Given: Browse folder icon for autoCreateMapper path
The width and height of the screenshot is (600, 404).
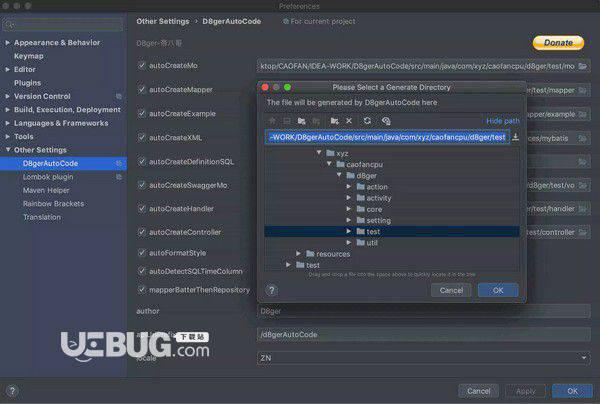Looking at the screenshot, I should [x=582, y=90].
